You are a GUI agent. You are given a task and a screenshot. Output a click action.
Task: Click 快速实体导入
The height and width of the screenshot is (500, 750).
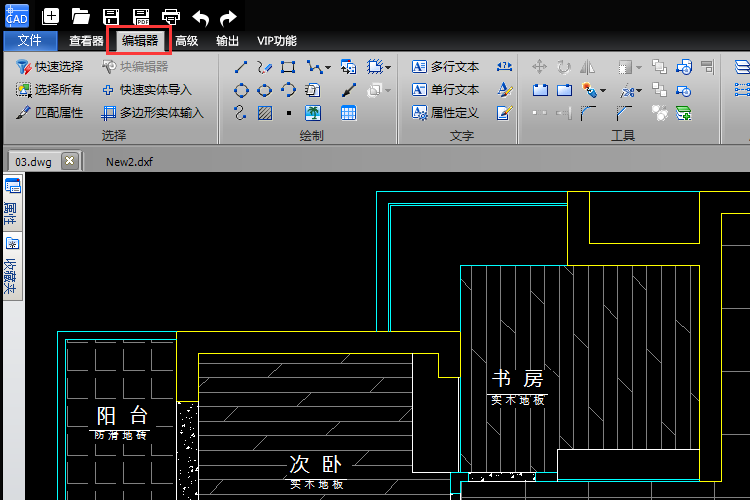click(x=146, y=89)
